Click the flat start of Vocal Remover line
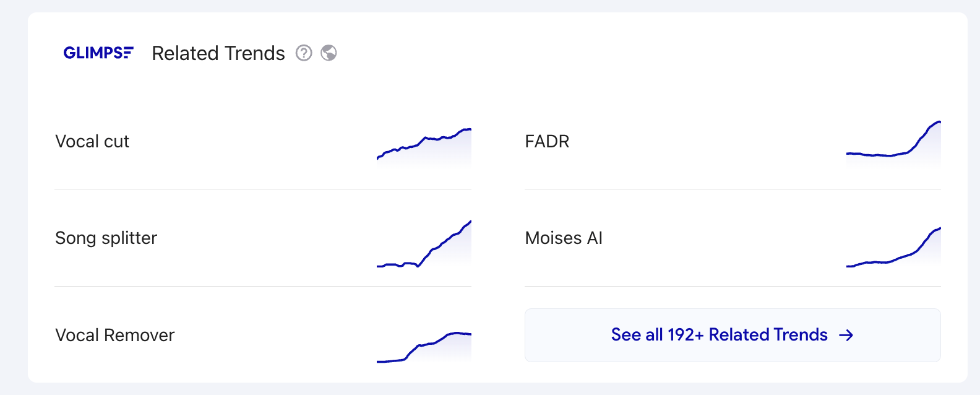This screenshot has width=980, height=395. coord(390,361)
